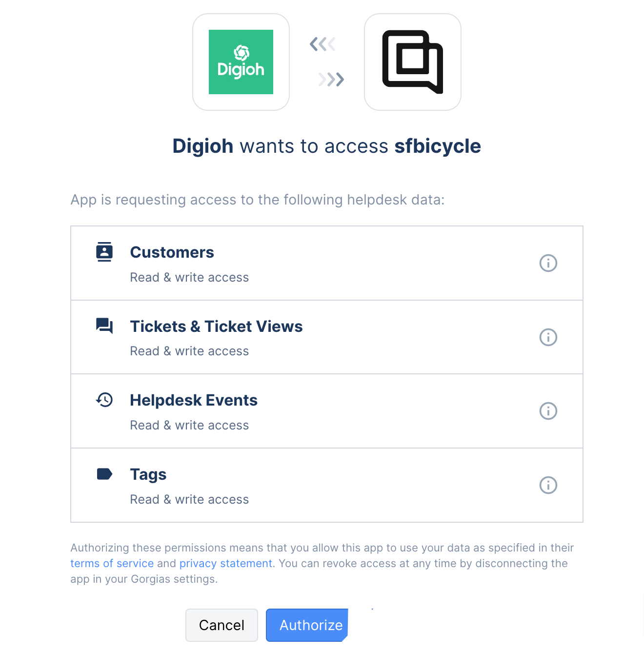Select the Helpdesk Events heading
Screen dimensions: 644x654
point(194,400)
